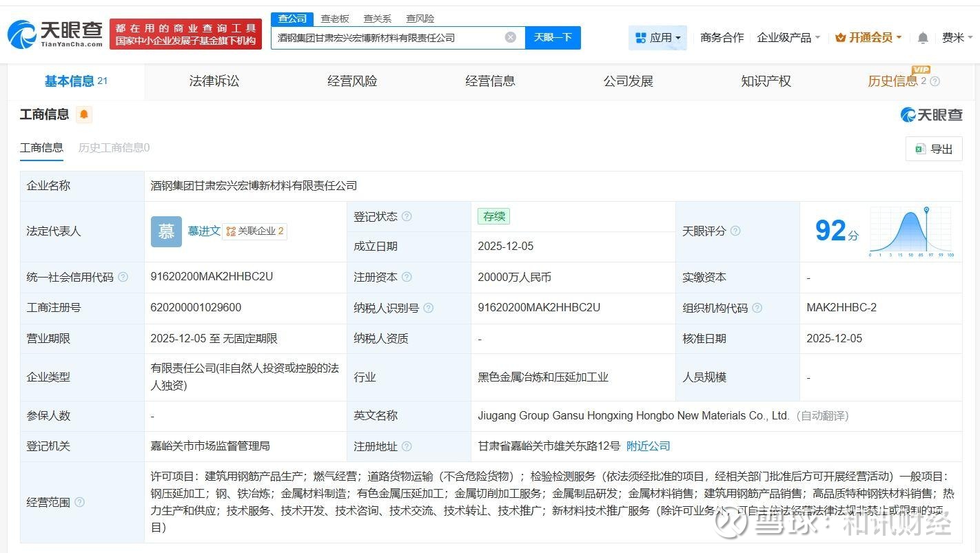Click help icon beside 统一社会信用代码
Screen dimensions: 980x553
coord(123,277)
